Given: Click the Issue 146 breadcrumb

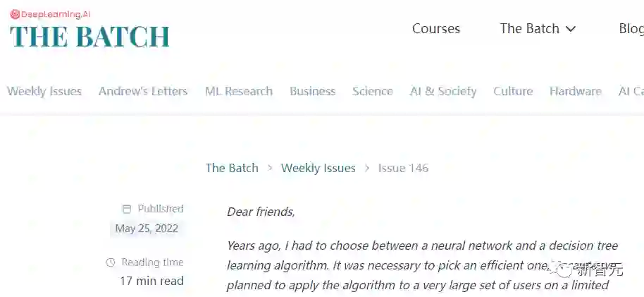Looking at the screenshot, I should tap(403, 168).
